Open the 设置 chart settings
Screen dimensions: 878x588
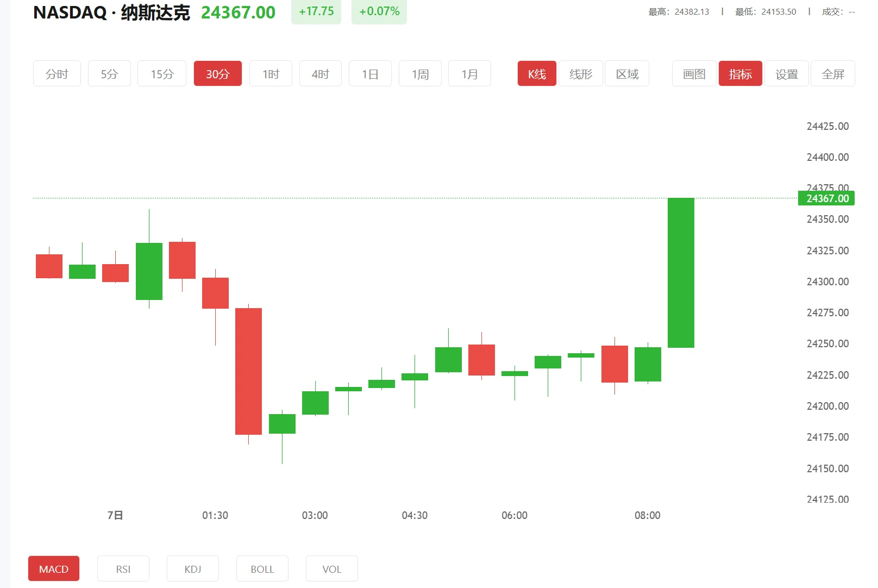[x=786, y=73]
